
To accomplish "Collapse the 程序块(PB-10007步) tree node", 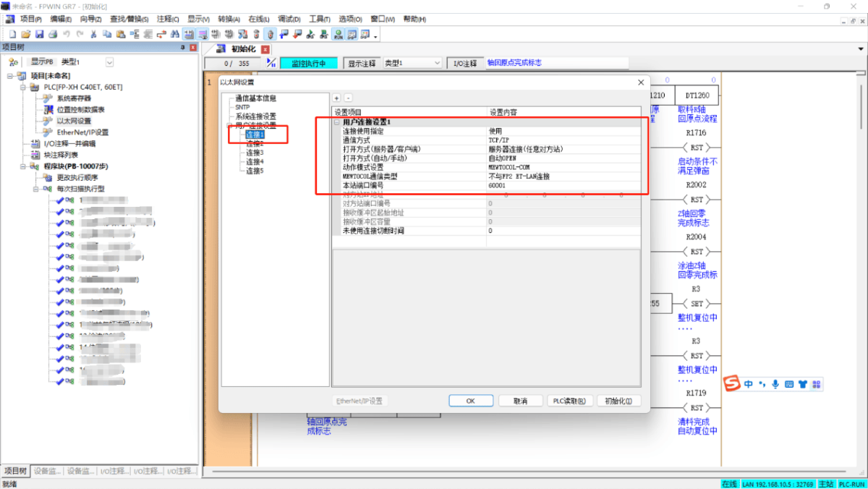I will click(x=24, y=166).
